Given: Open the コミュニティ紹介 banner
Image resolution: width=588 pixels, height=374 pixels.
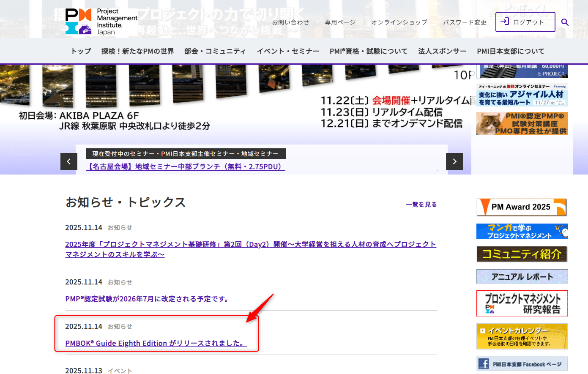Looking at the screenshot, I should coord(522,254).
